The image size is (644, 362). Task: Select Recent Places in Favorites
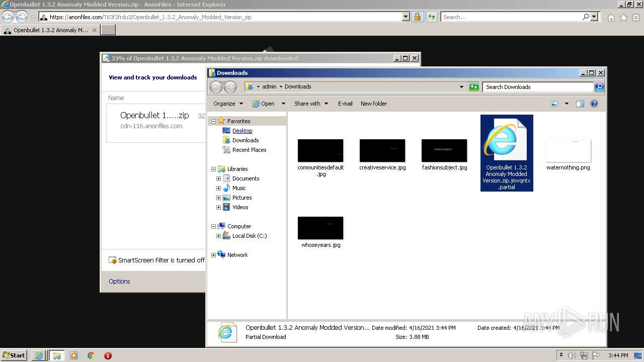[249, 150]
